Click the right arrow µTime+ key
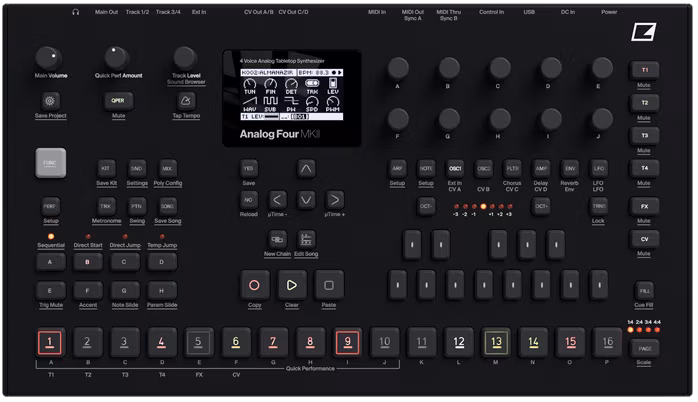Image resolution: width=698 pixels, height=402 pixels. coord(335,200)
